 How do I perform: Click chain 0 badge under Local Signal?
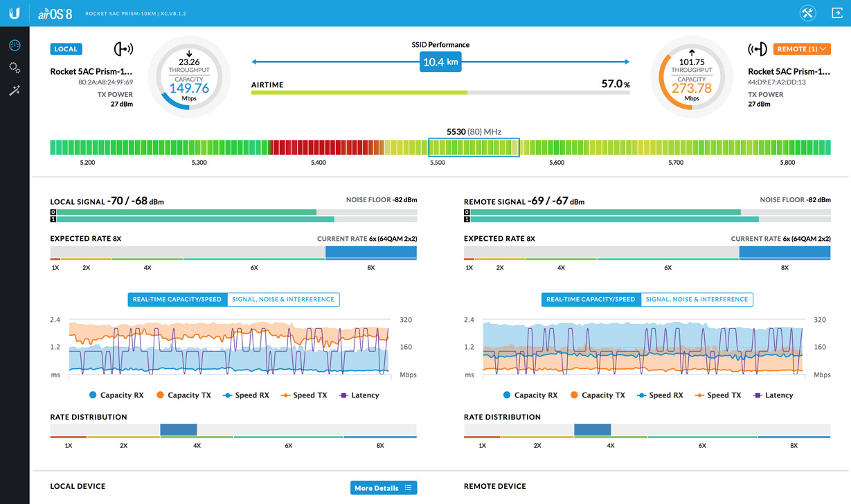tap(53, 213)
